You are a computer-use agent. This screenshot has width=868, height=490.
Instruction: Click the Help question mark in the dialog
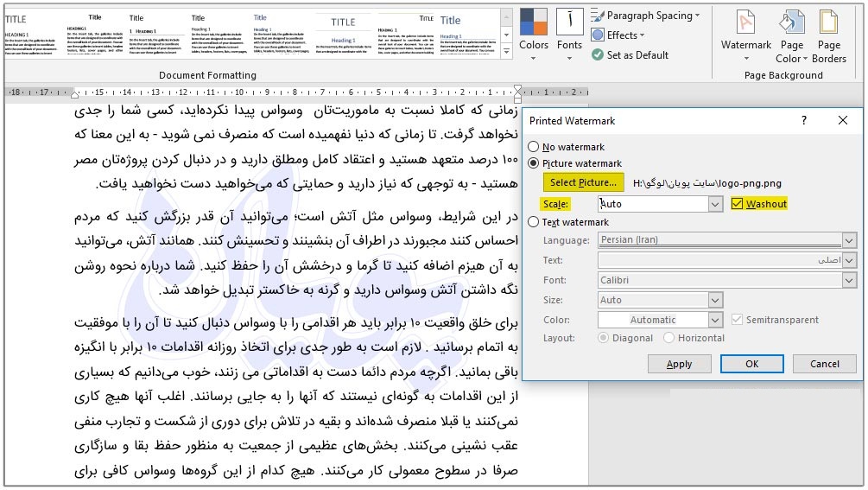click(804, 121)
